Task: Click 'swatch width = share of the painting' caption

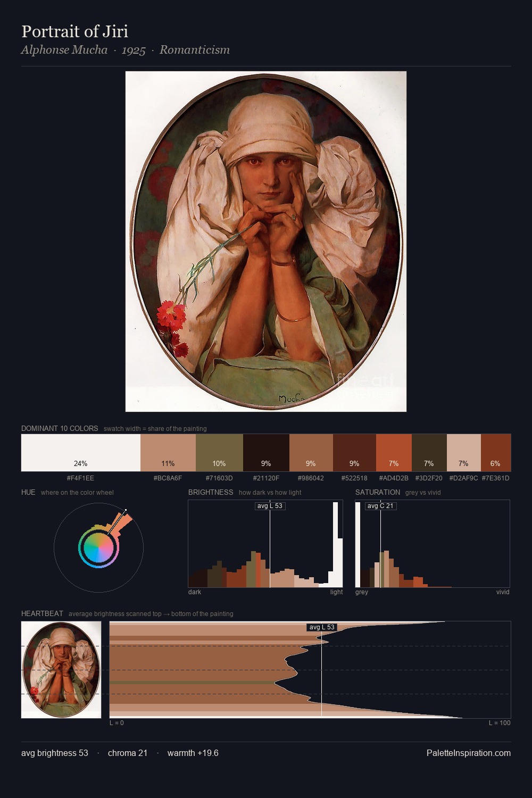Action: pyautogui.click(x=155, y=429)
